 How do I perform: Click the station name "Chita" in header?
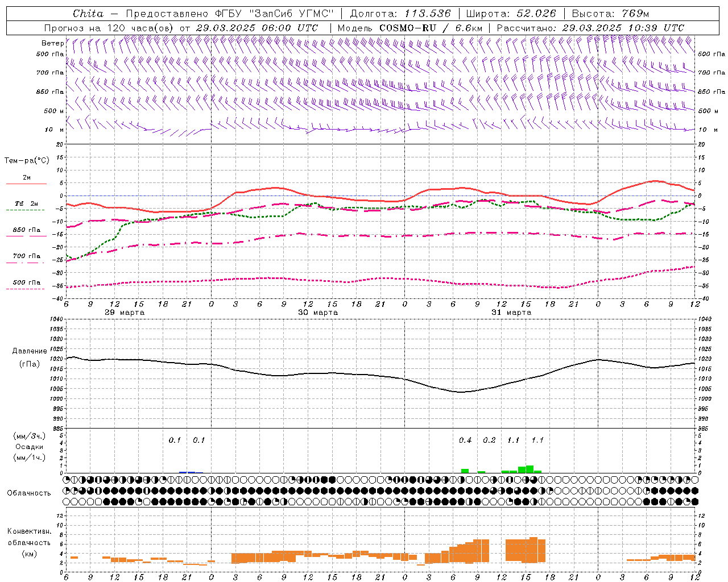point(88,14)
